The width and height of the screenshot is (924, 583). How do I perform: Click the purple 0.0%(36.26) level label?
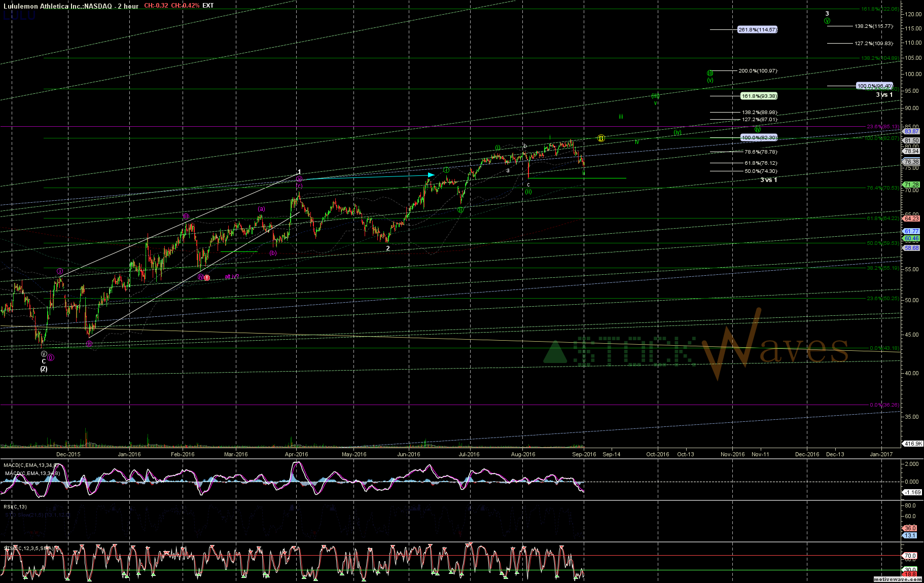click(884, 405)
